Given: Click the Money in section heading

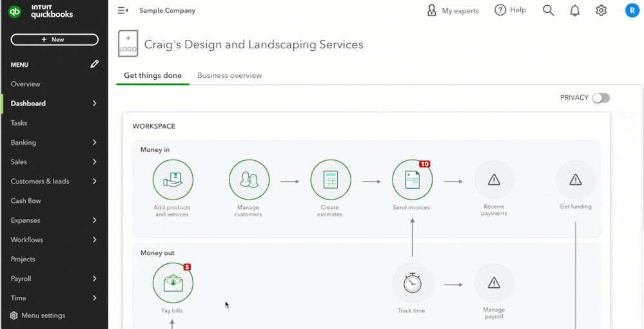Looking at the screenshot, I should (x=155, y=150).
